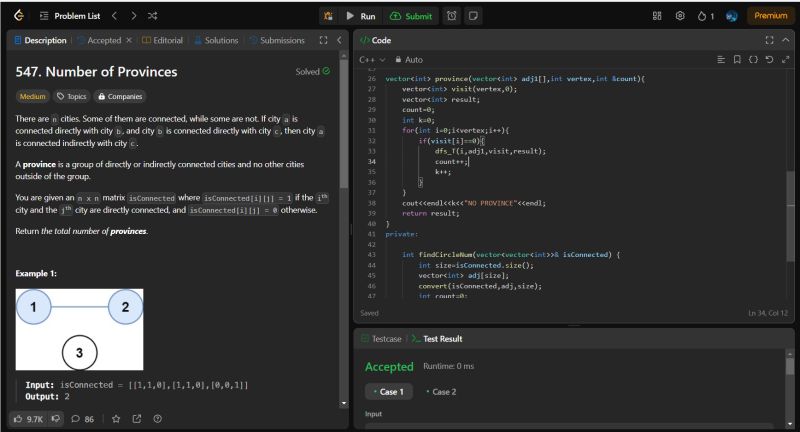Open the layout grid icon
Viewport: 800px width, 432px height.
pyautogui.click(x=657, y=16)
